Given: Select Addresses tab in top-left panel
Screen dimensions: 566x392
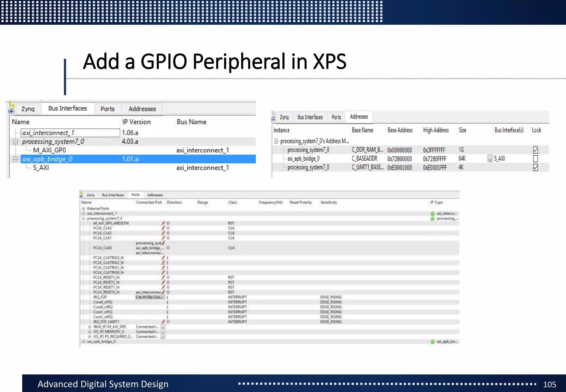Looking at the screenshot, I should (x=142, y=109).
